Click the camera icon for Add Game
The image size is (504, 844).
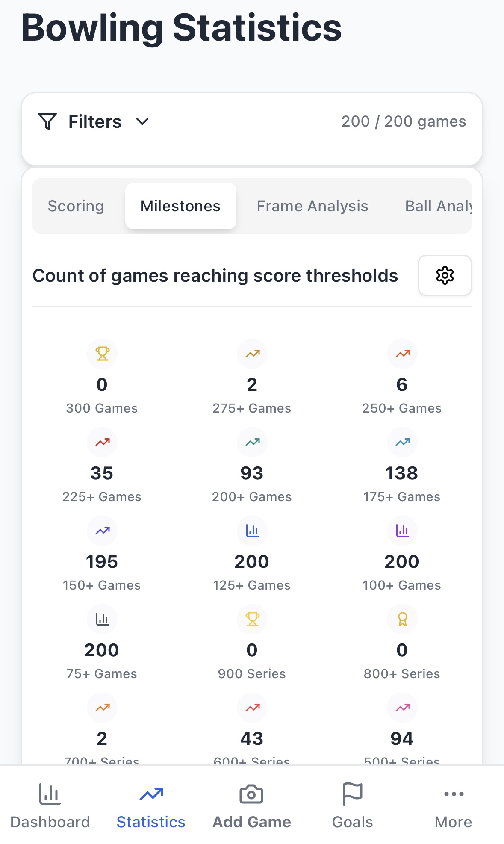[252, 794]
